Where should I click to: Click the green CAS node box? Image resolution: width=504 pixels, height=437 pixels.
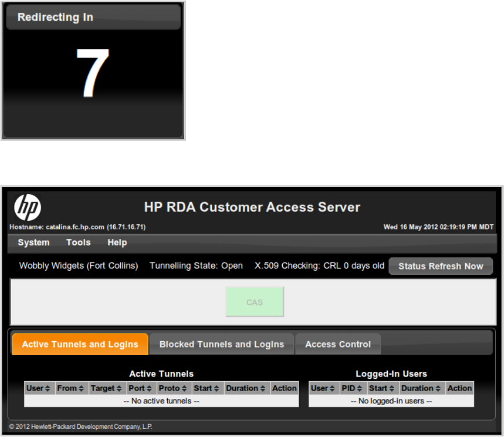click(254, 302)
